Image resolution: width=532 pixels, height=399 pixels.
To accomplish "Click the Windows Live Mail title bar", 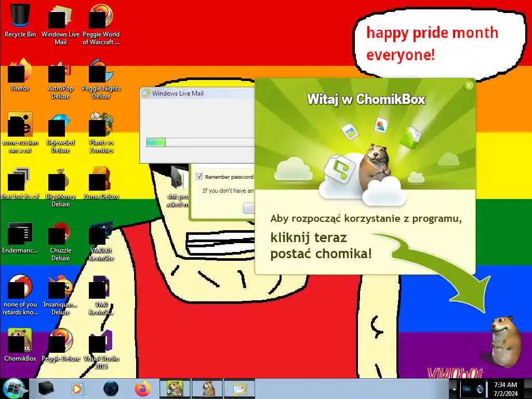I will 197,94.
